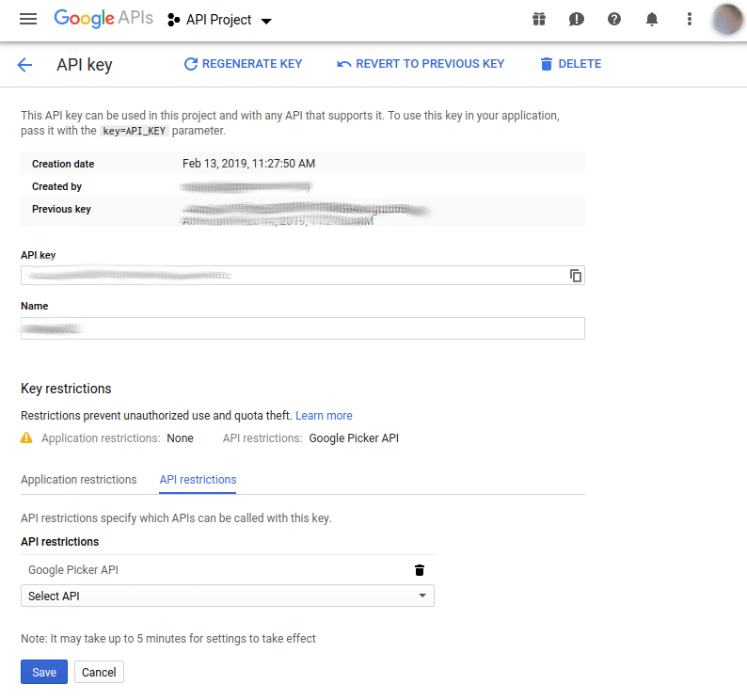Open the help question mark icon

click(x=614, y=19)
